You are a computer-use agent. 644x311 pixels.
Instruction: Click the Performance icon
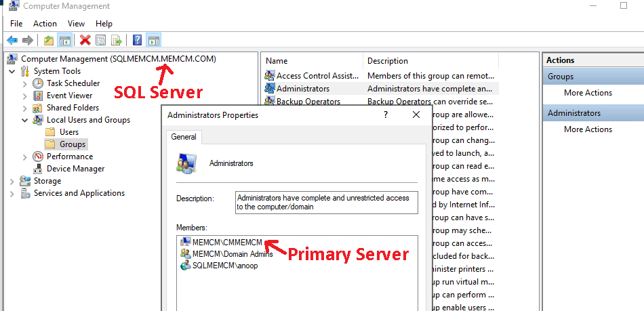(x=38, y=157)
